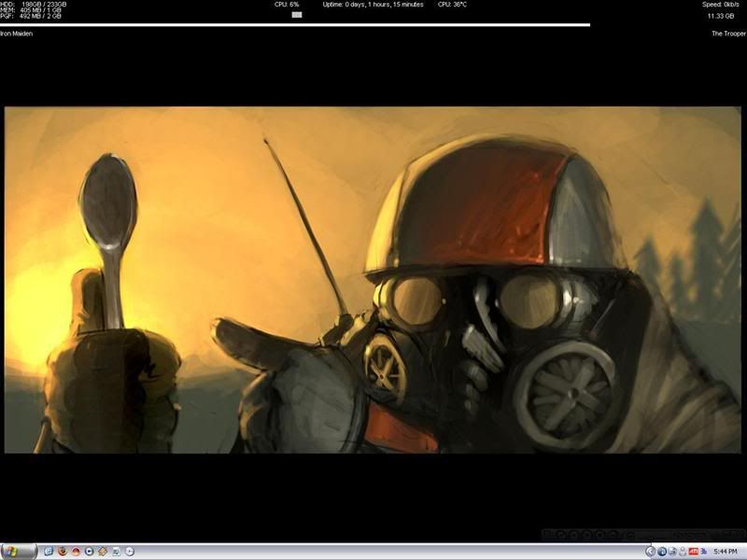
Task: Click the orange diamond Quick Launch icon
Action: click(x=103, y=552)
